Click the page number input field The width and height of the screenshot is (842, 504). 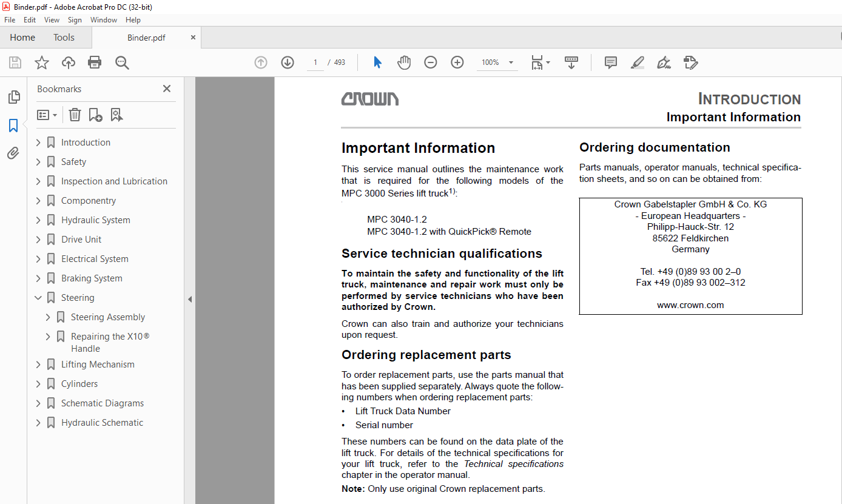coord(315,62)
